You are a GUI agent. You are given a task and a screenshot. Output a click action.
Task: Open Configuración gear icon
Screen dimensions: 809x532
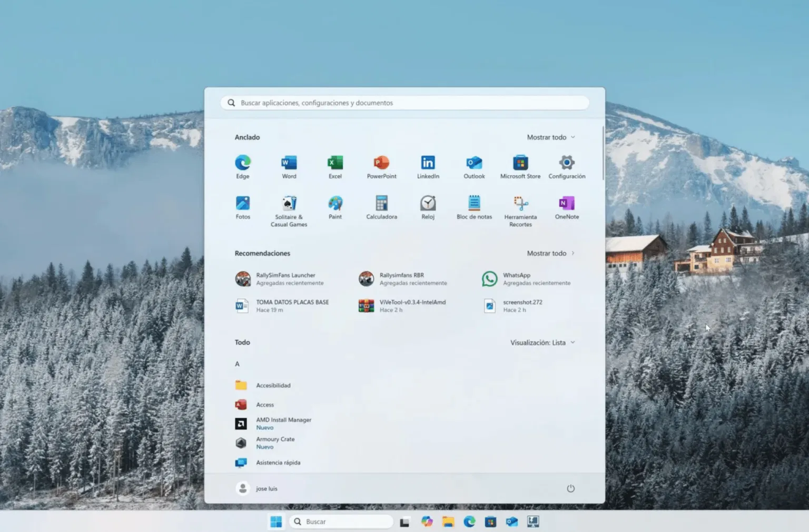567,167
